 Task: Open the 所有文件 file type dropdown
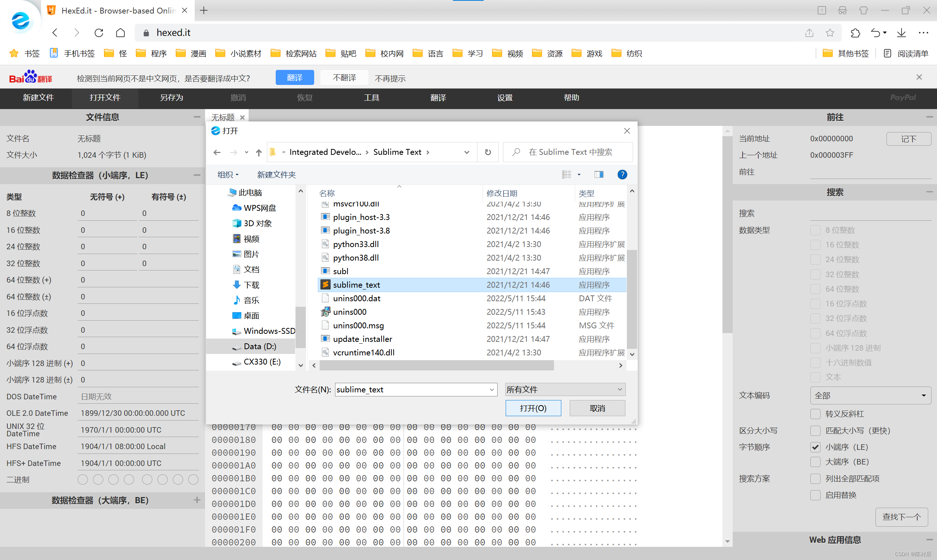[x=565, y=389]
